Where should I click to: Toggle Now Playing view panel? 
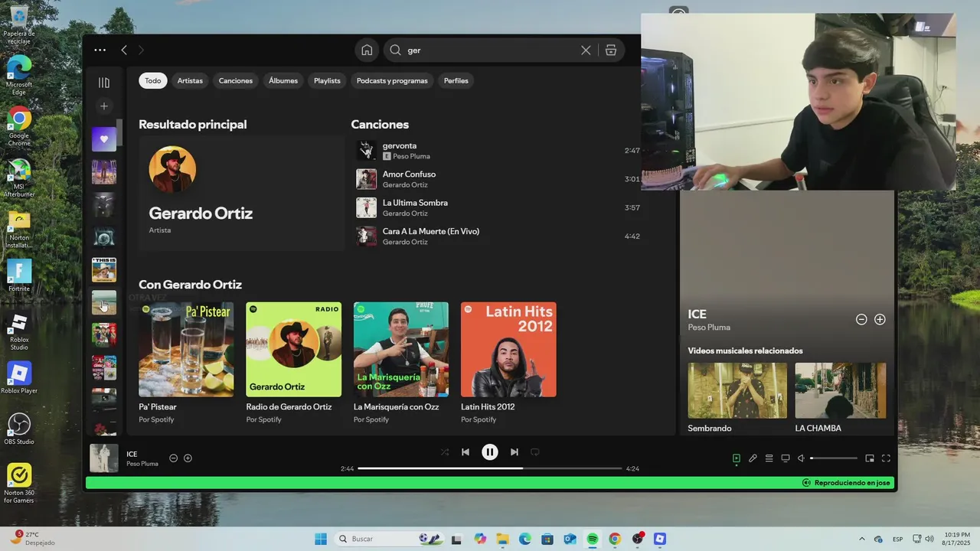[737, 458]
